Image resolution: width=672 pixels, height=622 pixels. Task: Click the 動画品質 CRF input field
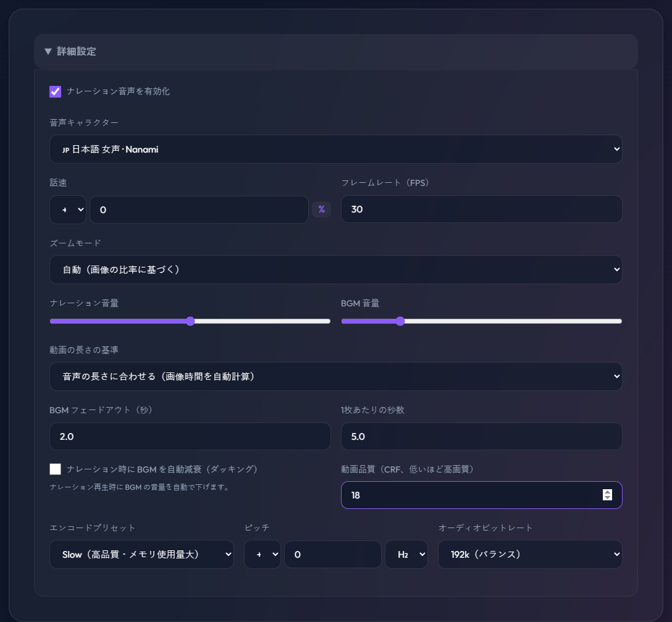point(481,495)
